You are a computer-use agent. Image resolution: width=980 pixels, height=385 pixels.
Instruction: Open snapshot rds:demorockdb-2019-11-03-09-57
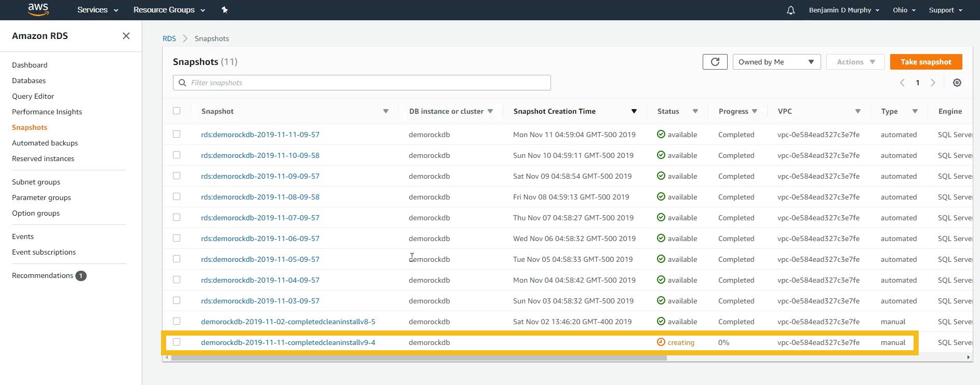pos(260,301)
